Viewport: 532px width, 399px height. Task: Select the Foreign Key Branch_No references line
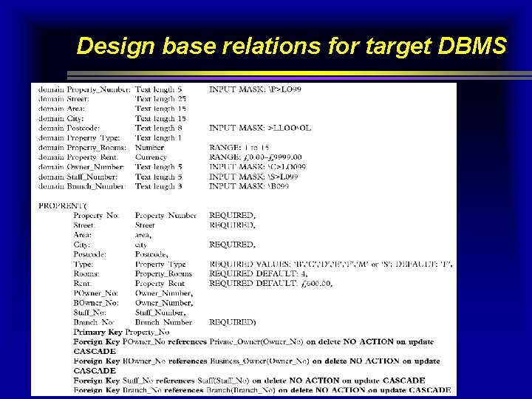(262, 390)
